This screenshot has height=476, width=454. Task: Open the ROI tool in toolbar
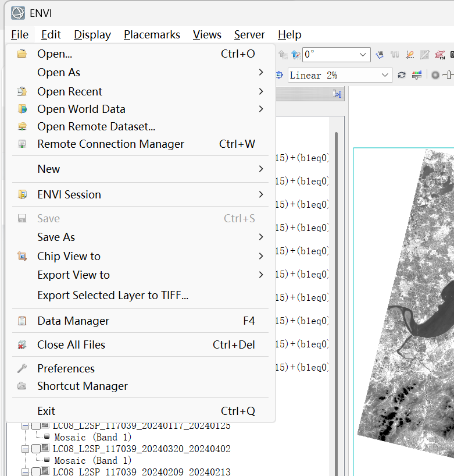tap(440, 55)
